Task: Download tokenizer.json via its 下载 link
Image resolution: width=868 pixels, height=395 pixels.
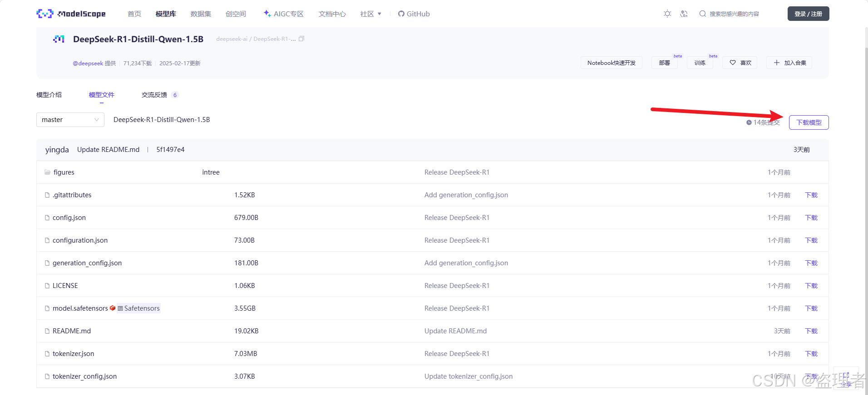Action: click(811, 354)
